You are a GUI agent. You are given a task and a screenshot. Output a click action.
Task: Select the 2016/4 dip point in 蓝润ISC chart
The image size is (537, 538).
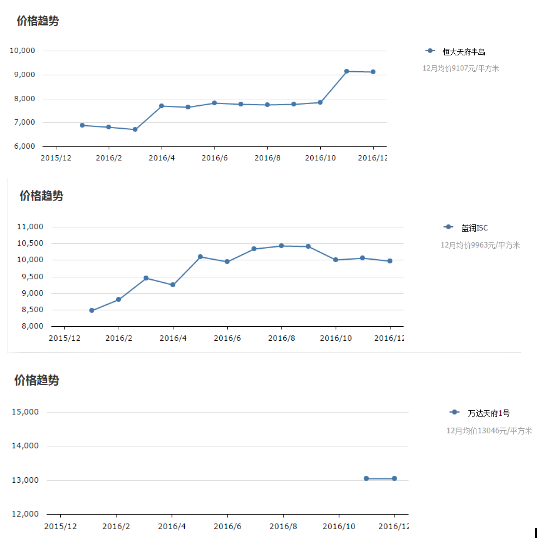click(173, 285)
